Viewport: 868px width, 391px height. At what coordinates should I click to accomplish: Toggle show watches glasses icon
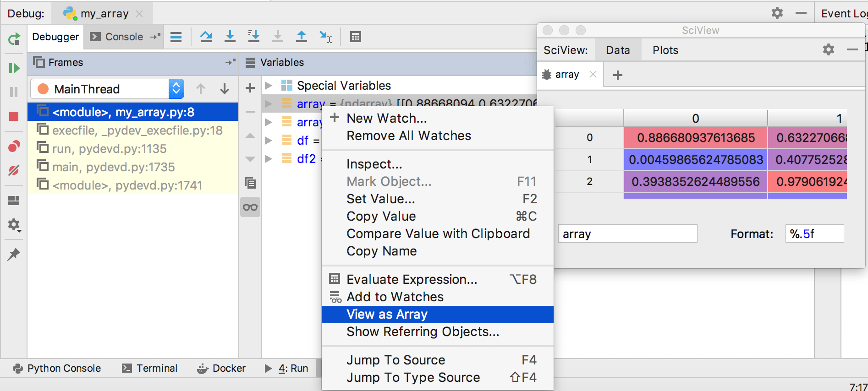tap(250, 207)
